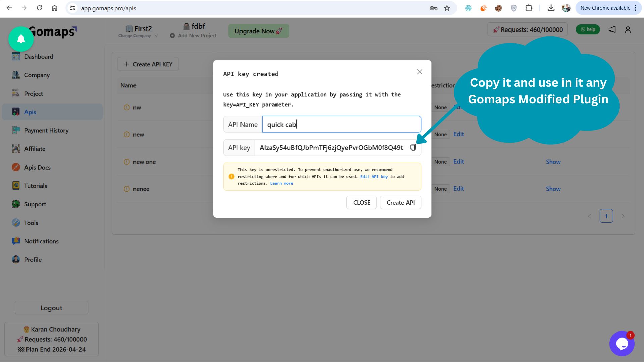Click Edit in the new one row

pyautogui.click(x=459, y=161)
